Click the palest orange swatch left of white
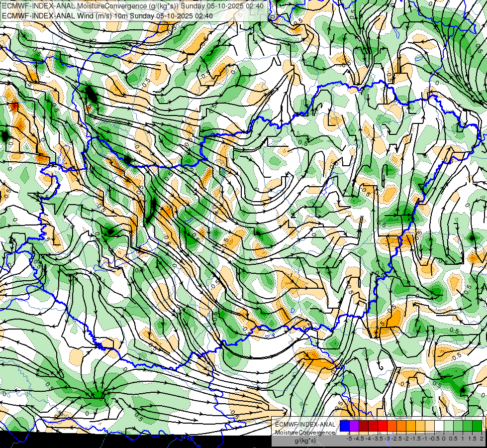The width and height of the screenshot is (487, 448). (430, 426)
